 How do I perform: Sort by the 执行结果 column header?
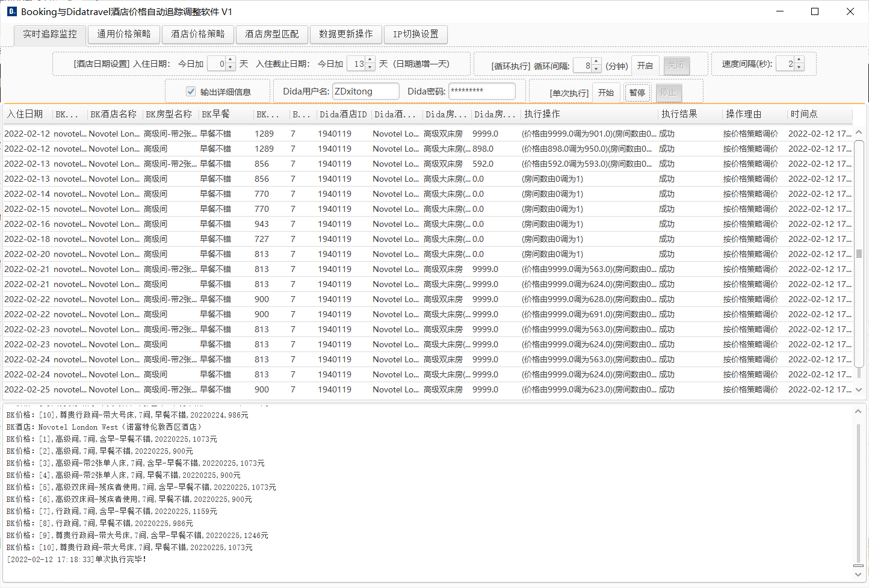pos(690,114)
